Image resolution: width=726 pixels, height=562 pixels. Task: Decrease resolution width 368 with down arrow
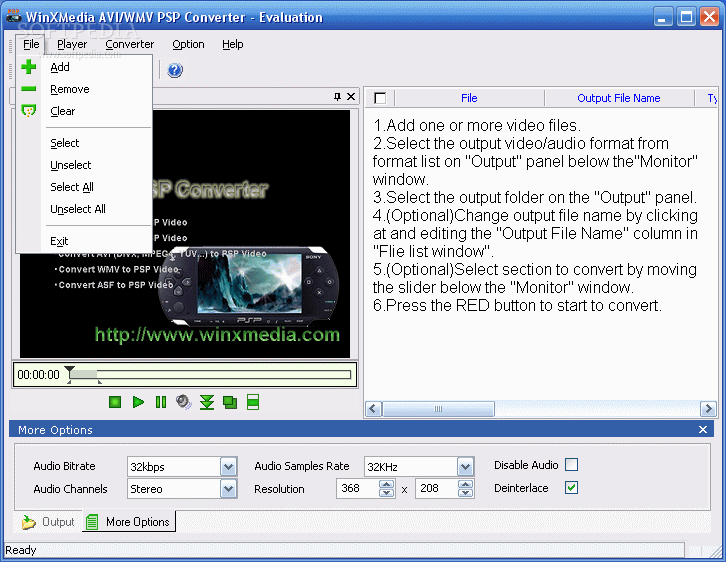coord(387,493)
